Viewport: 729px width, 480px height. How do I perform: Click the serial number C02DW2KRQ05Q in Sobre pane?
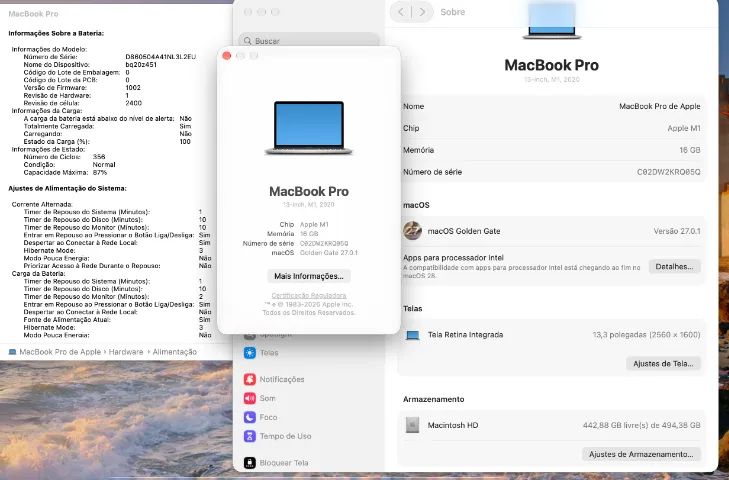pyautogui.click(x=668, y=172)
